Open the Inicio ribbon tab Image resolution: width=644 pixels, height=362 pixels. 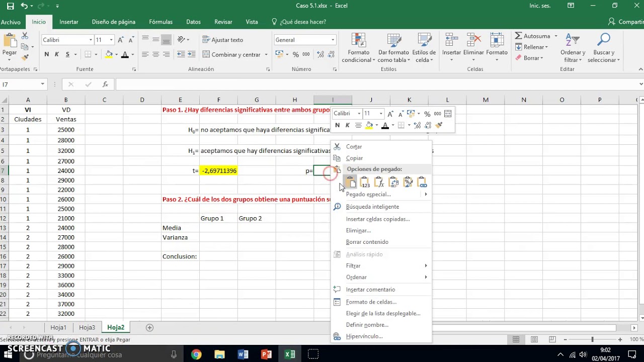[39, 22]
